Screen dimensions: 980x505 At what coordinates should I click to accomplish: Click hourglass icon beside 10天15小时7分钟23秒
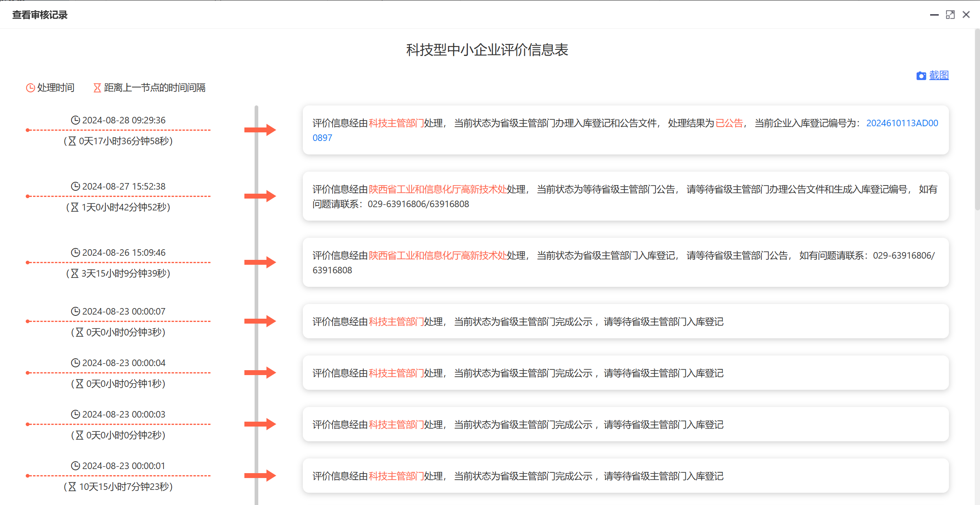72,487
